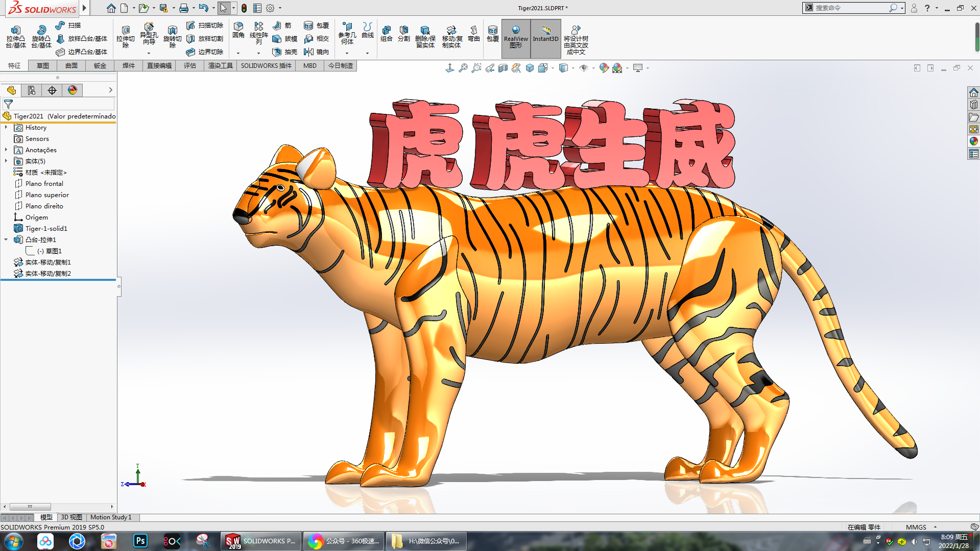The height and width of the screenshot is (551, 980).
Task: Select the 拉伸凸台/基体 extrude boss tool
Action: click(x=16, y=37)
